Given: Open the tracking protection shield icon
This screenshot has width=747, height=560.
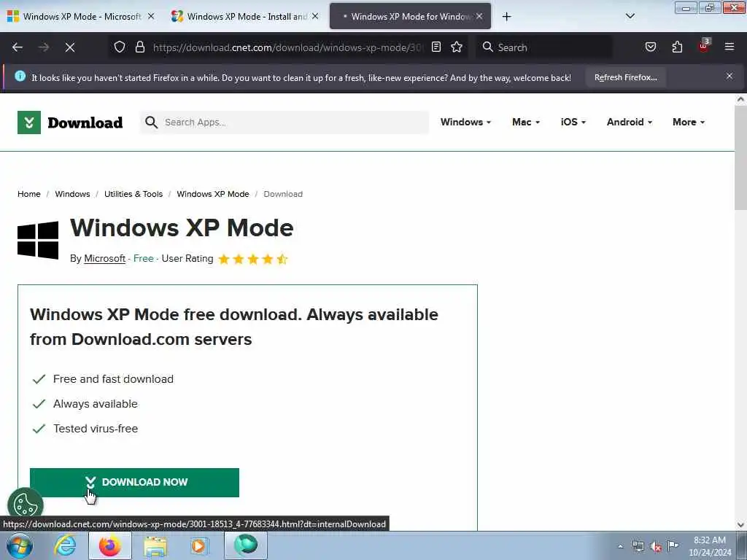Looking at the screenshot, I should point(120,47).
